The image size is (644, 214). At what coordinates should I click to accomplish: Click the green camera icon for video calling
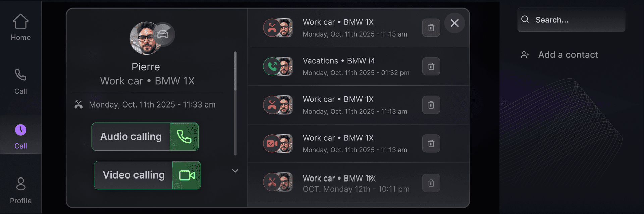tap(186, 175)
